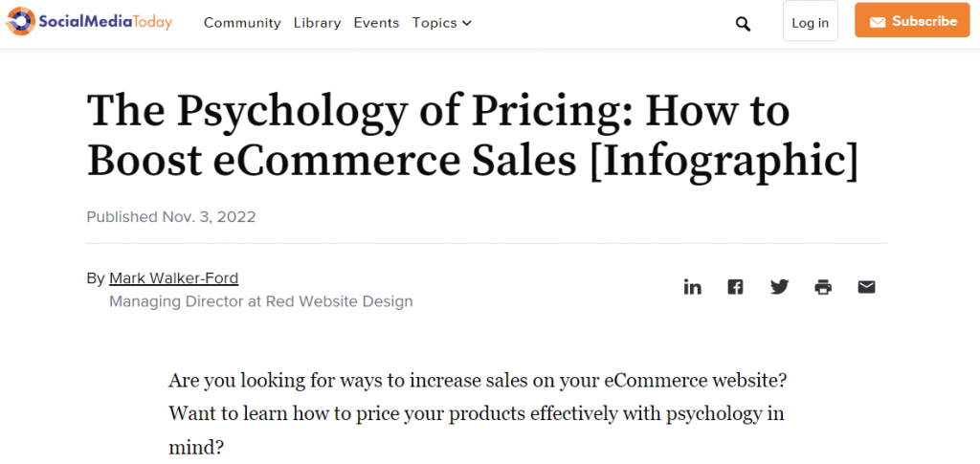Click the orange Subscribe button text
The width and height of the screenshot is (980, 464).
[x=924, y=21]
